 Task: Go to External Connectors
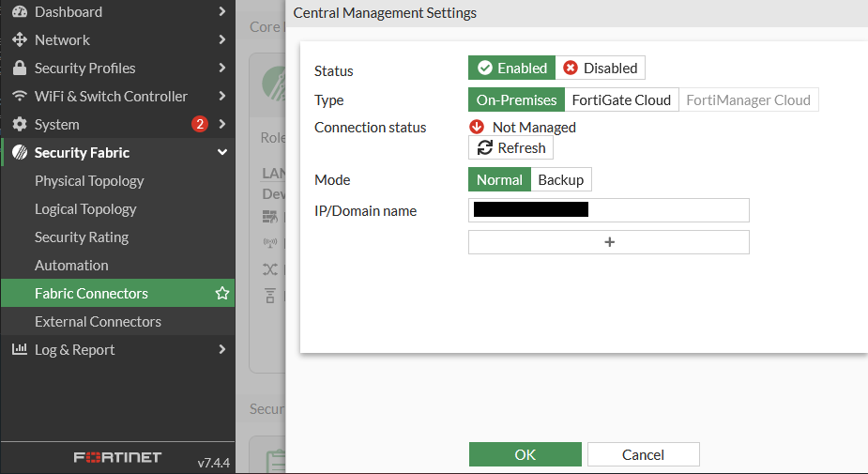click(98, 322)
